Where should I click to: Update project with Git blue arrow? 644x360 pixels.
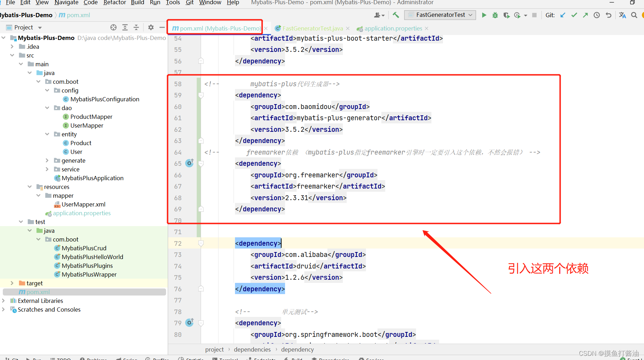click(x=563, y=15)
